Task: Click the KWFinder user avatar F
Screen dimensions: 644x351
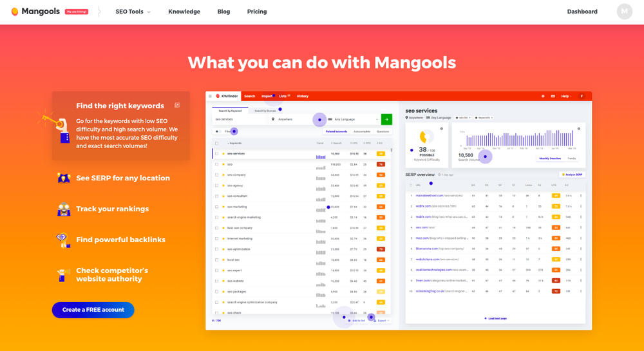Action: (x=582, y=96)
